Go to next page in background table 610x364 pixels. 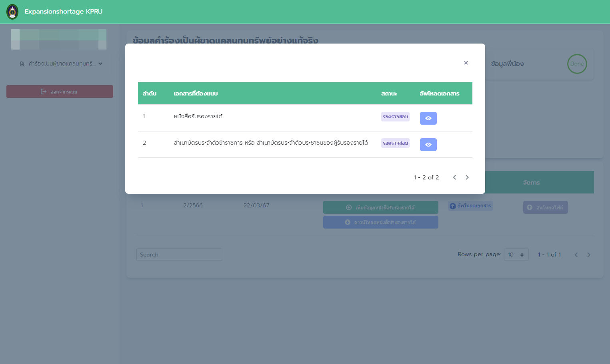point(588,255)
